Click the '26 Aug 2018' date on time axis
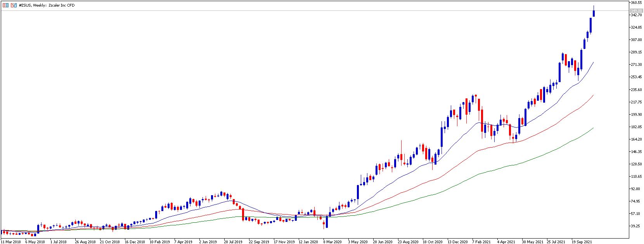 coord(85,242)
